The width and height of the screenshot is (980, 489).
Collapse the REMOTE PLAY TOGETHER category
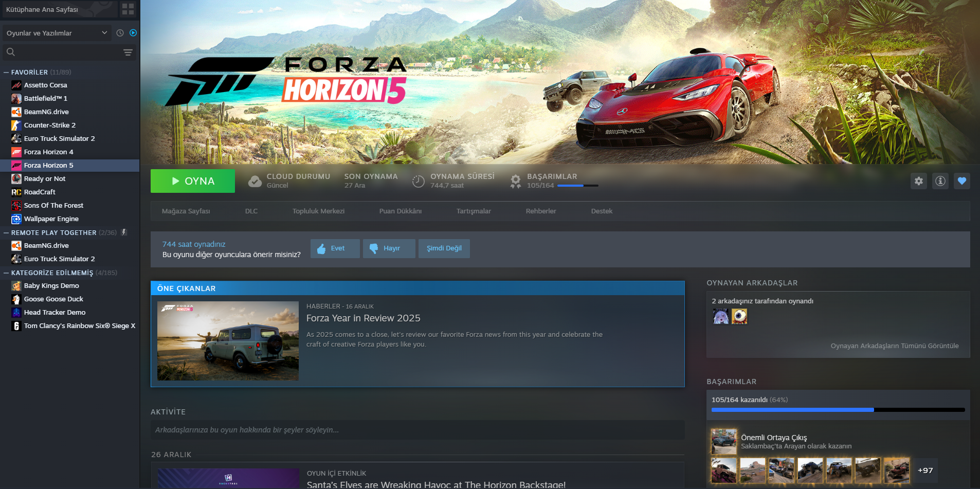click(6, 233)
